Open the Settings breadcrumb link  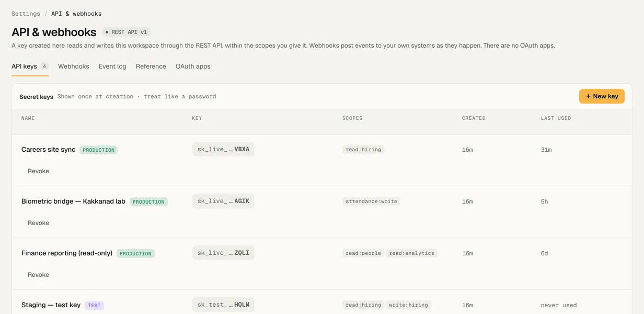[26, 14]
